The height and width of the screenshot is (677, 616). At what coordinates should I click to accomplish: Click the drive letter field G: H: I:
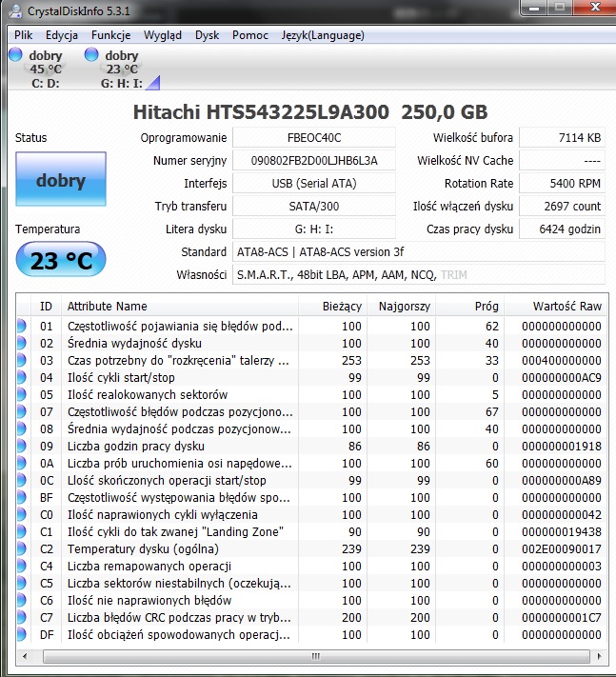tap(314, 229)
